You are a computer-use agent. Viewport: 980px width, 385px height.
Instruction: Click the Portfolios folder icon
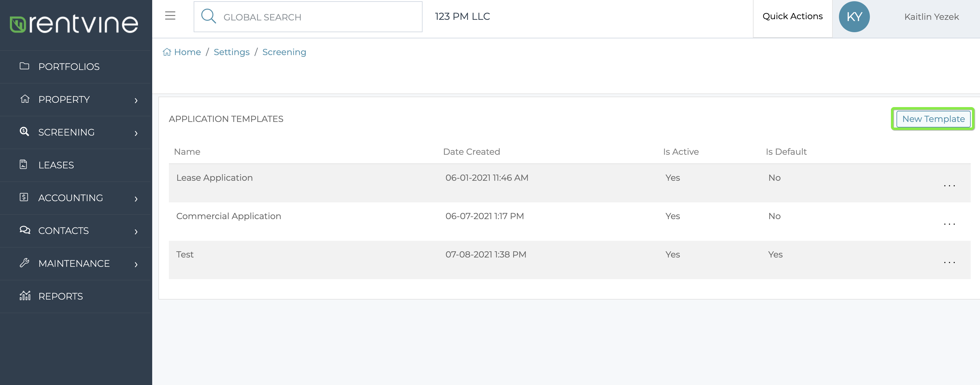pos(24,66)
